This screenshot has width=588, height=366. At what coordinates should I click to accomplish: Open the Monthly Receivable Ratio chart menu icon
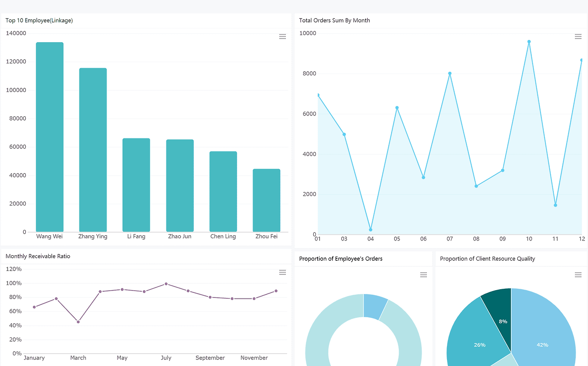point(283,273)
